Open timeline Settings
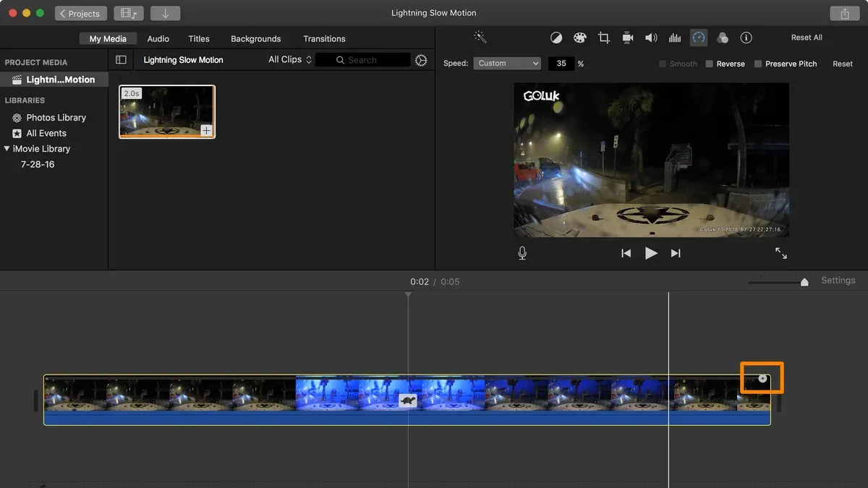 (838, 281)
